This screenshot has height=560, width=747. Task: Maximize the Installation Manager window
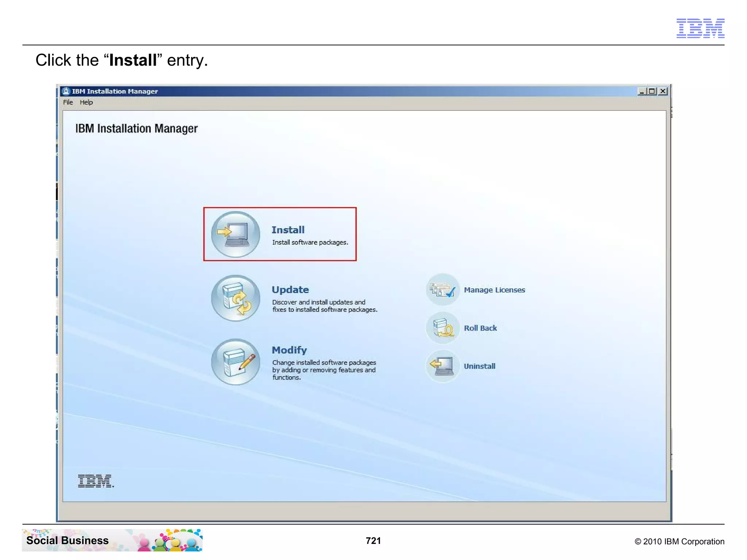pyautogui.click(x=652, y=91)
